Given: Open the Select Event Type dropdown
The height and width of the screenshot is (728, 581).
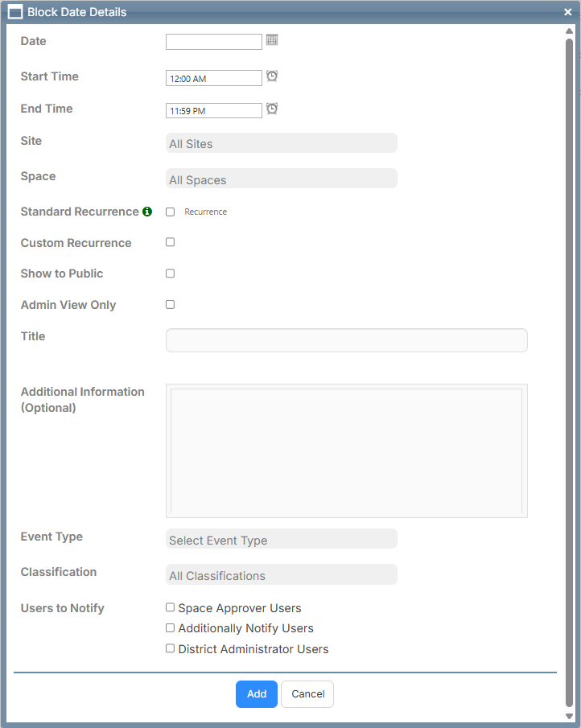Looking at the screenshot, I should coord(282,539).
